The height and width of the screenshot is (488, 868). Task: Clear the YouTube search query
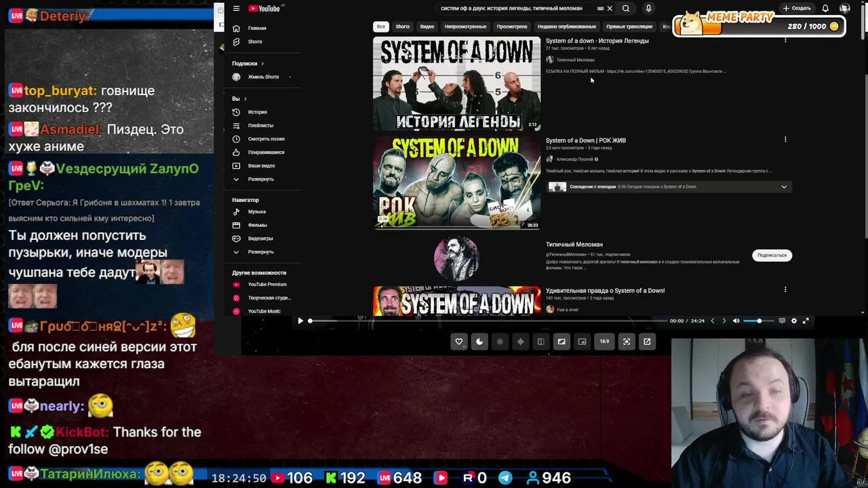(610, 8)
